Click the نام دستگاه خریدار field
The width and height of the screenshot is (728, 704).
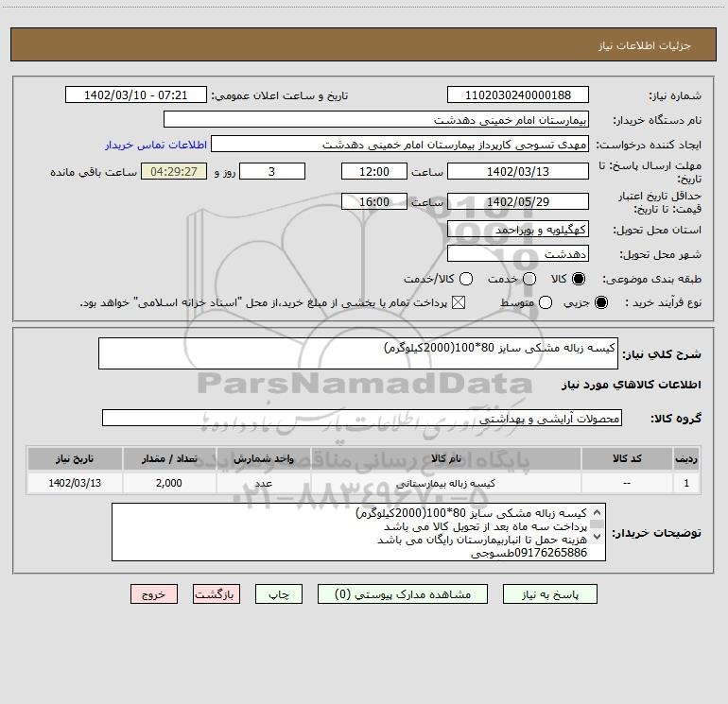click(x=376, y=119)
